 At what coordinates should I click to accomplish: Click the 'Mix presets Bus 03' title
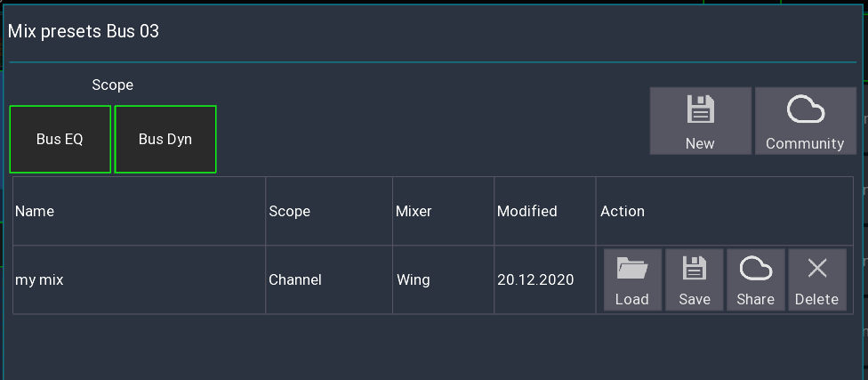(84, 31)
